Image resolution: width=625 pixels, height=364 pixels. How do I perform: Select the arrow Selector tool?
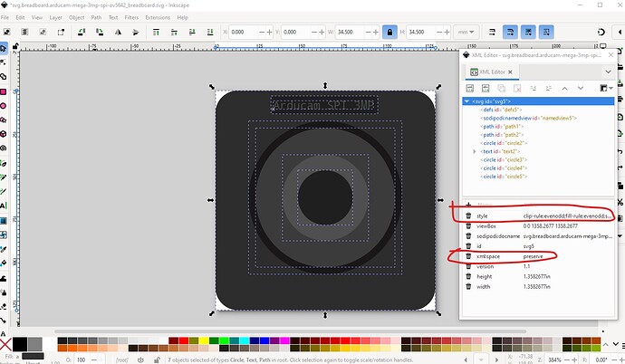coord(5,47)
